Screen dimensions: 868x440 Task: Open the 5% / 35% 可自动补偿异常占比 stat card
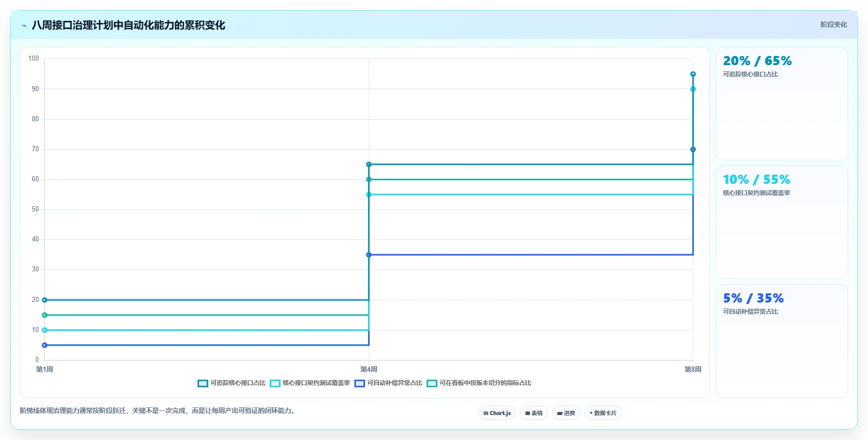[x=782, y=341]
